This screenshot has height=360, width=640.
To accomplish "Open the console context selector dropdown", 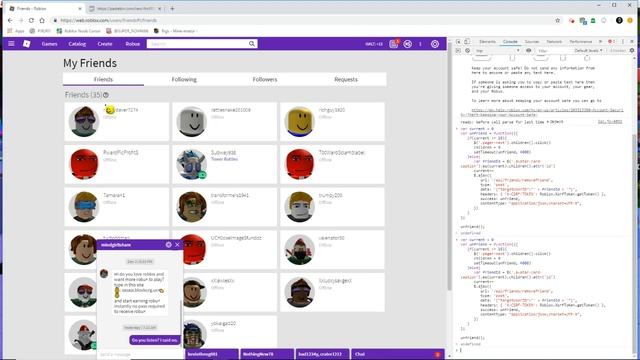I will pos(497,51).
